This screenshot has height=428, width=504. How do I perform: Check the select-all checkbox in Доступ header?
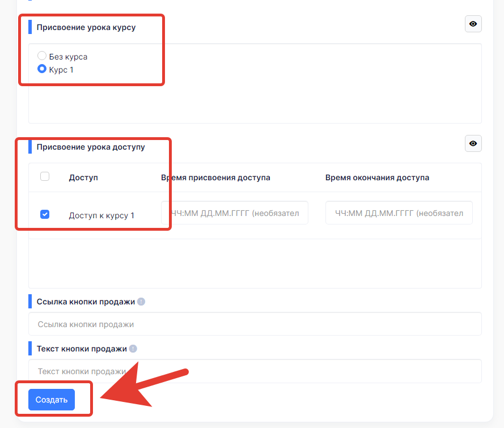[x=45, y=176]
